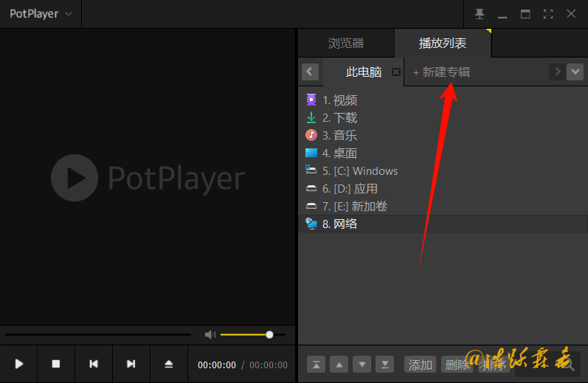Stop playback

coord(56,364)
